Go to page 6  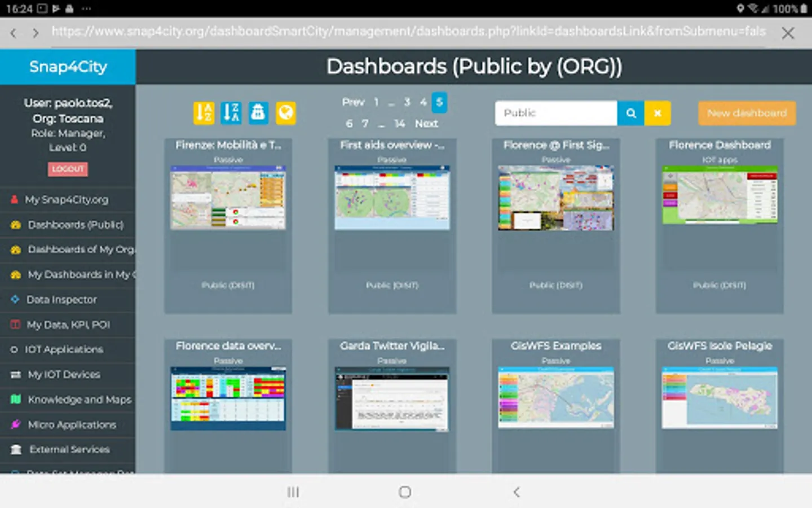point(349,124)
